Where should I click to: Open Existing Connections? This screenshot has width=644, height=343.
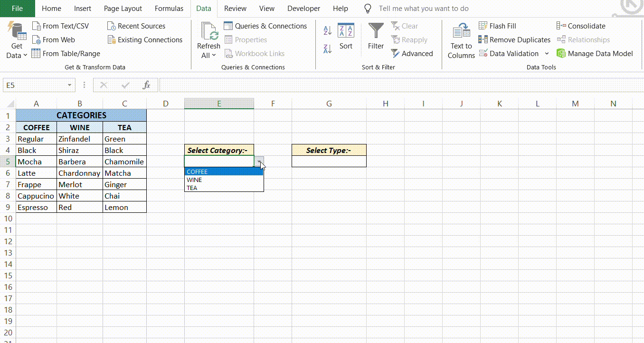[145, 40]
